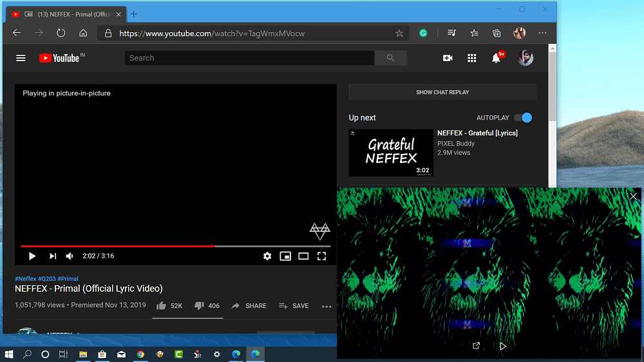Reload the YouTube page
This screenshot has height=362, width=644.
(61, 33)
